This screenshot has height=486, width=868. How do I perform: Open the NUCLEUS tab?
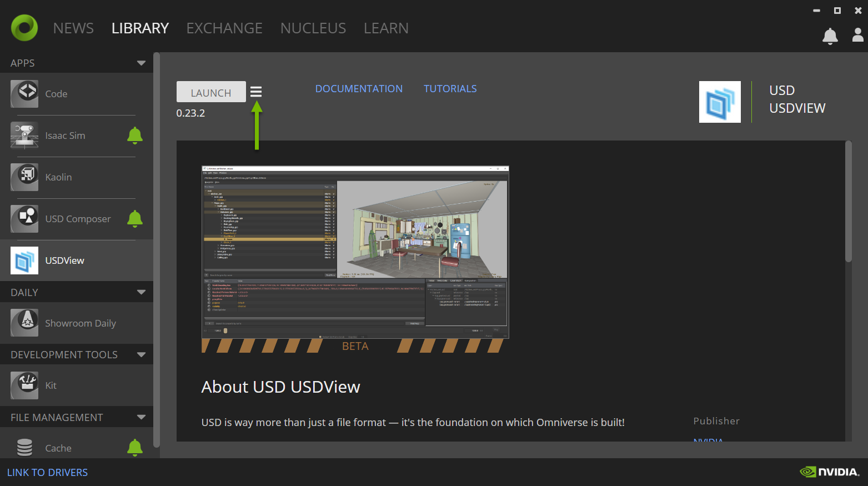point(313,28)
